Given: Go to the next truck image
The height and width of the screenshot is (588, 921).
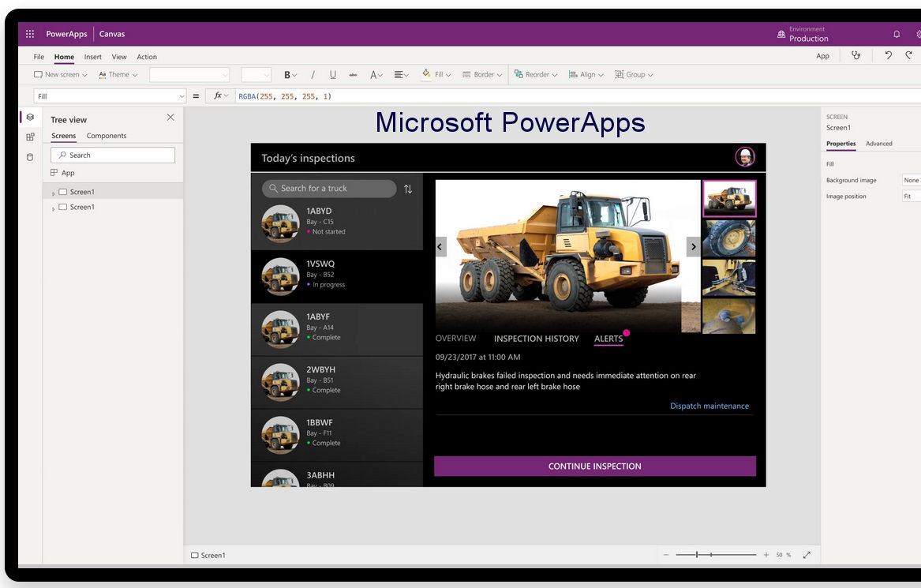Looking at the screenshot, I should click(x=693, y=247).
